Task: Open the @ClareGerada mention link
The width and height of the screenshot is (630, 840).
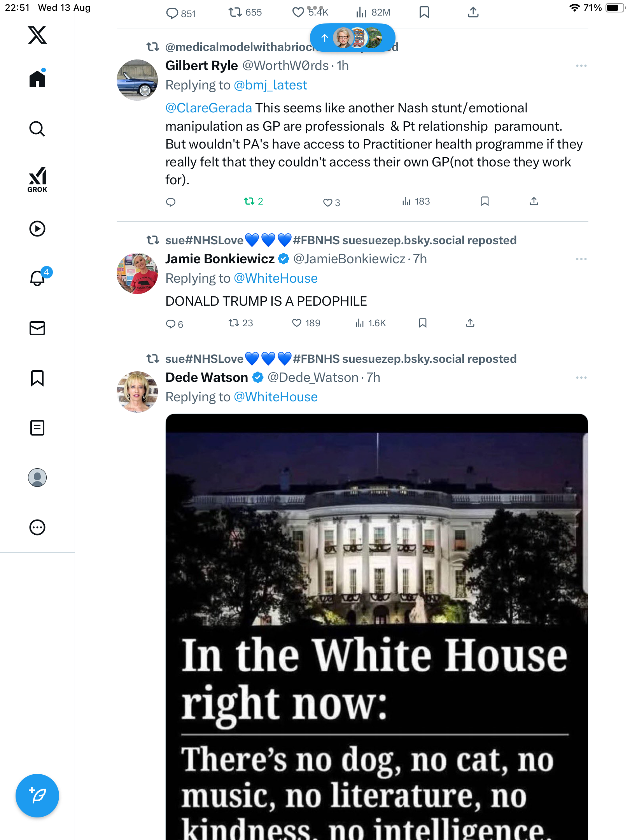Action: (x=209, y=108)
